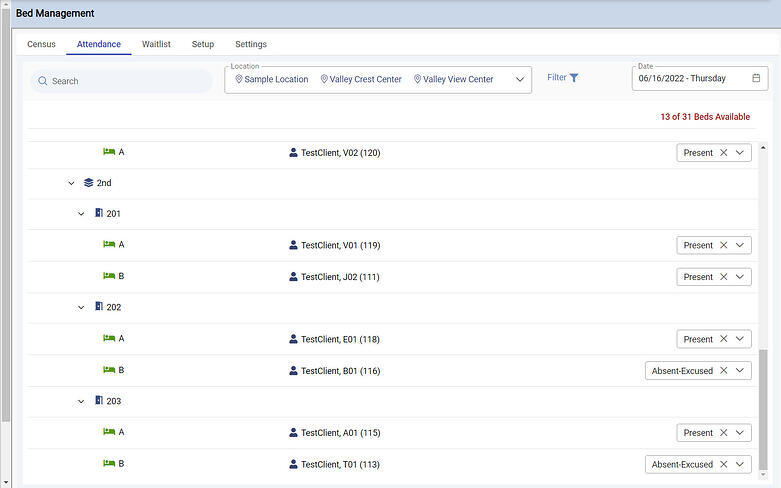781x488 pixels.
Task: Click the room 201 door icon
Action: pyautogui.click(x=99, y=213)
